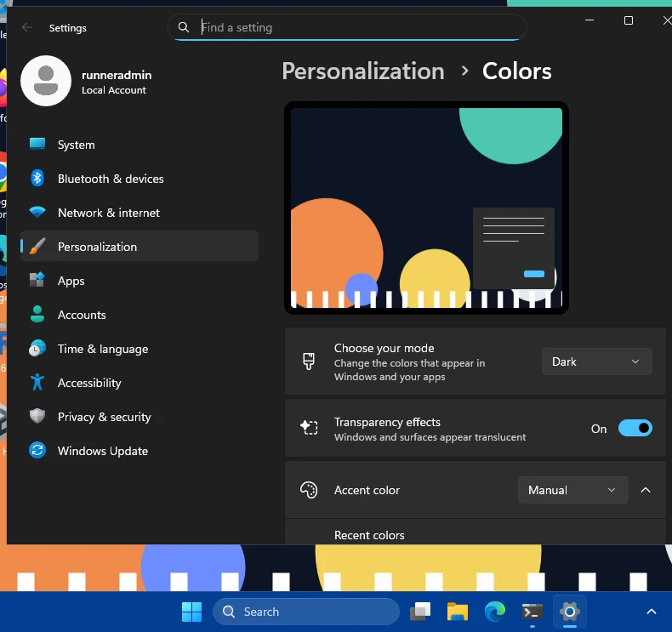This screenshot has width=672, height=632.
Task: Go to Windows Update
Action: click(140, 451)
